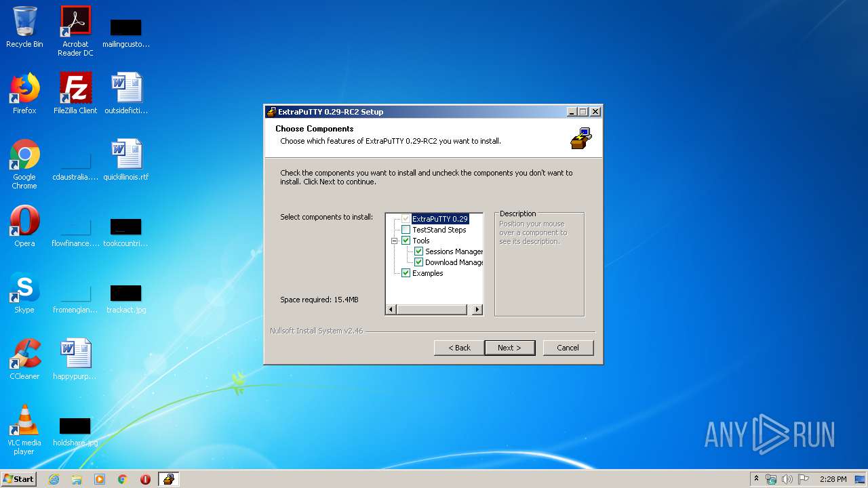
Task: Click the component list left scroll arrow
Action: tap(391, 310)
